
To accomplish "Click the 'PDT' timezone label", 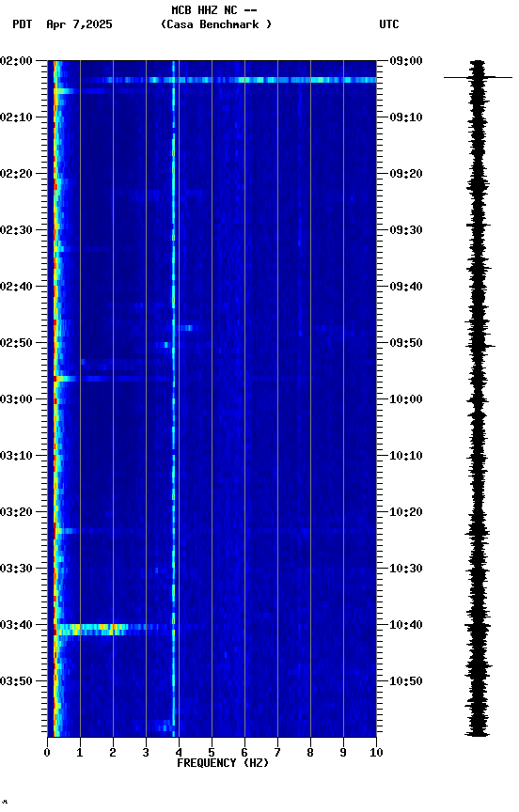I will 23,23.
